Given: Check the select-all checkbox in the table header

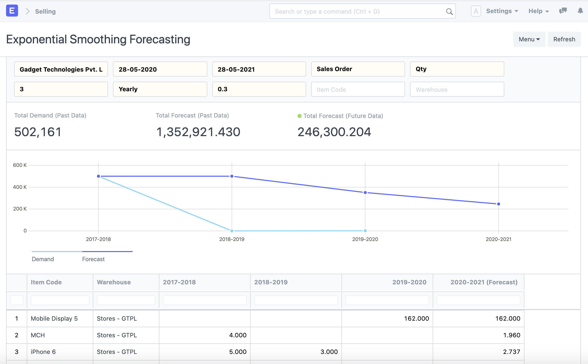Looking at the screenshot, I should (16, 300).
